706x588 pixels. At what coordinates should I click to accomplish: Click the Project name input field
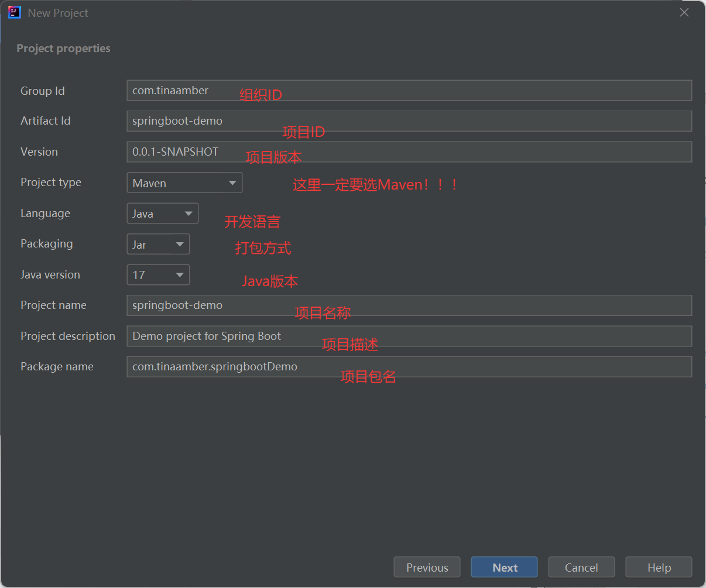point(409,305)
